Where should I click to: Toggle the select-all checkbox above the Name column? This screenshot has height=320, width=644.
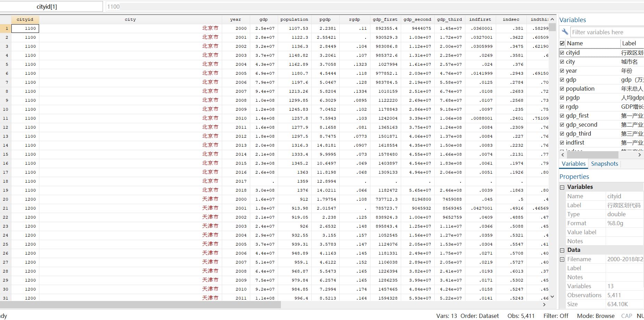pos(562,43)
